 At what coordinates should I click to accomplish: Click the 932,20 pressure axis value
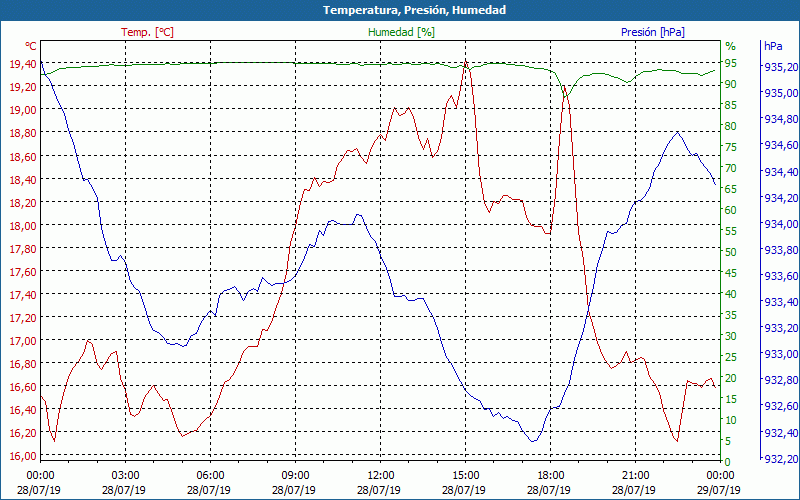(x=781, y=459)
